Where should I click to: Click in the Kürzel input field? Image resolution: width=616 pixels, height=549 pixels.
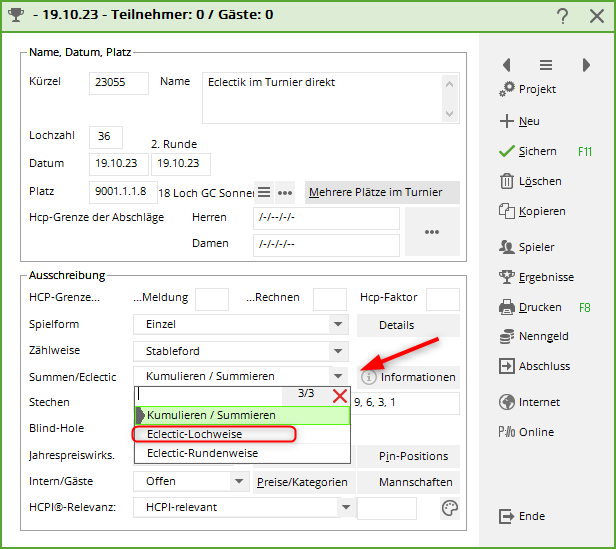click(118, 83)
